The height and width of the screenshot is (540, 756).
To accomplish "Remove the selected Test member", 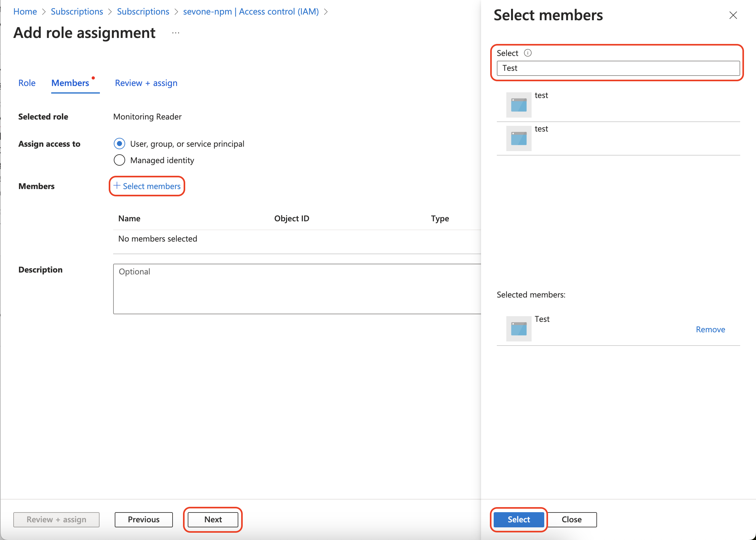I will (x=710, y=329).
